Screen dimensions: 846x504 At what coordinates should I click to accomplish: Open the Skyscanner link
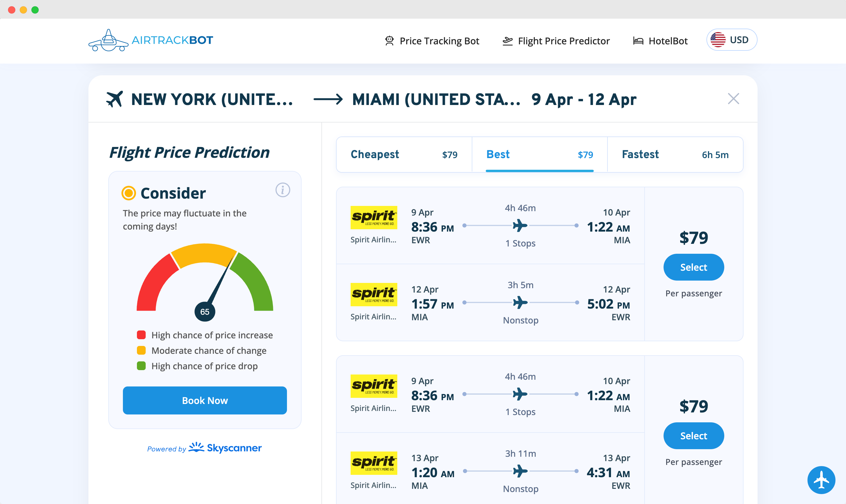[225, 448]
